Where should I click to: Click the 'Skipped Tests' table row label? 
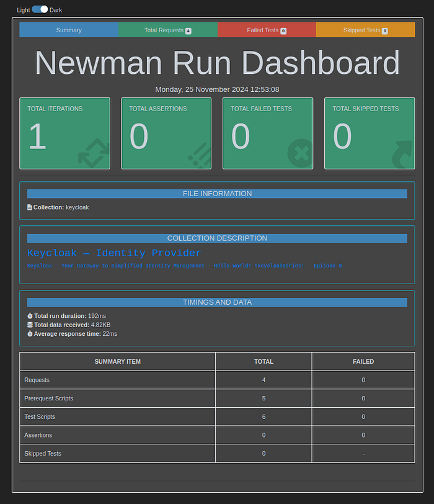pos(43,454)
